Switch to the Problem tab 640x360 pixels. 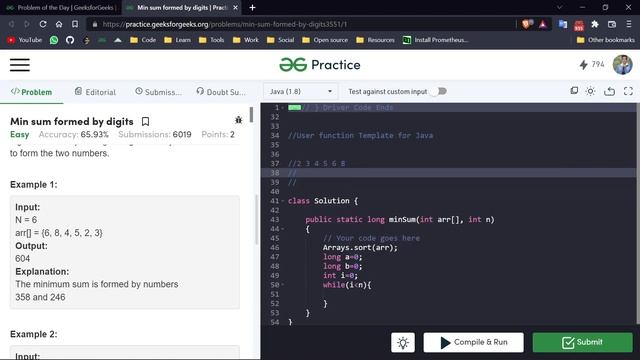pyautogui.click(x=31, y=92)
